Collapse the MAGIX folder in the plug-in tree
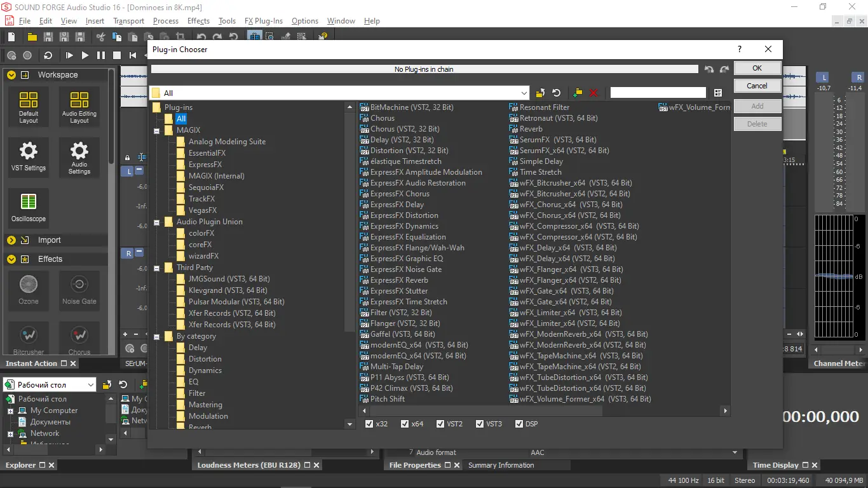The image size is (868, 488). 157,130
